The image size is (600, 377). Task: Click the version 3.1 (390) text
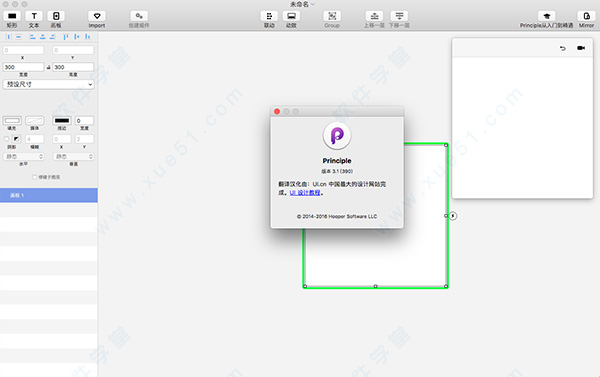[337, 171]
